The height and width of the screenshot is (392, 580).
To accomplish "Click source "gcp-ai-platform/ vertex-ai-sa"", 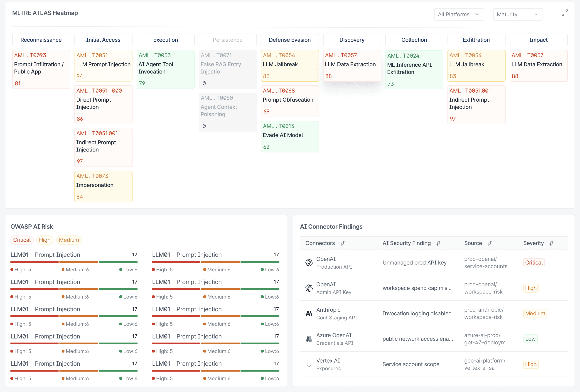I will pyautogui.click(x=485, y=364).
